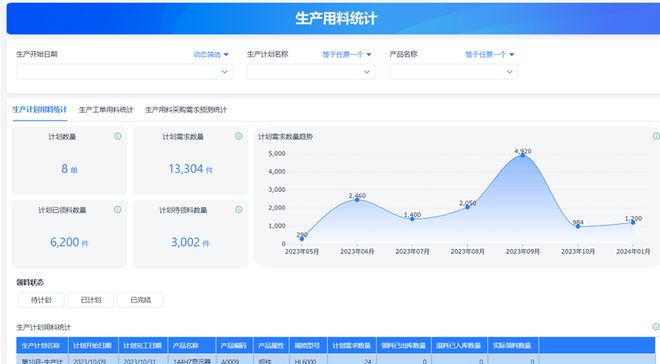Viewport: 660px width, 364px height.
Task: Click the 计划开始日期 column header
Action: pyautogui.click(x=93, y=345)
